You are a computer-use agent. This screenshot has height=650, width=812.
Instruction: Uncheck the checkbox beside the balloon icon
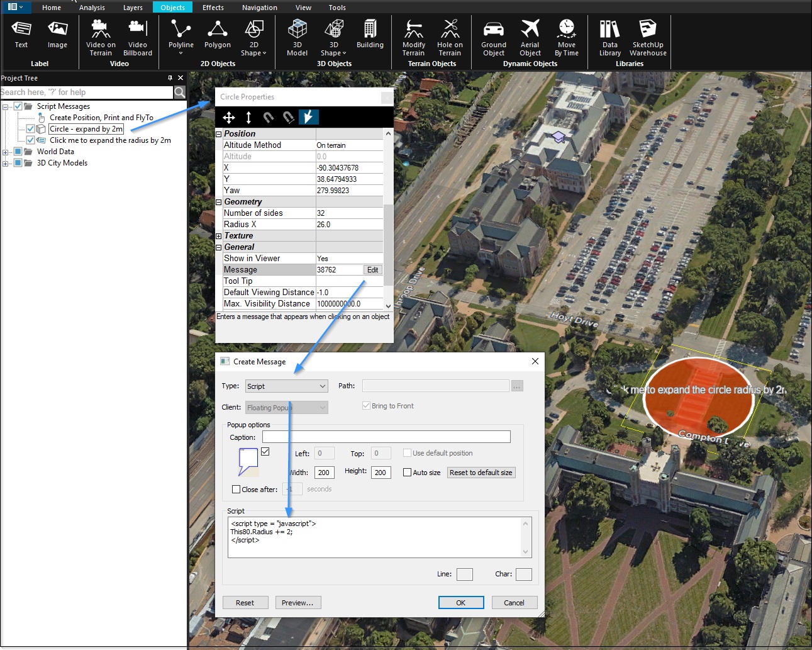click(265, 452)
